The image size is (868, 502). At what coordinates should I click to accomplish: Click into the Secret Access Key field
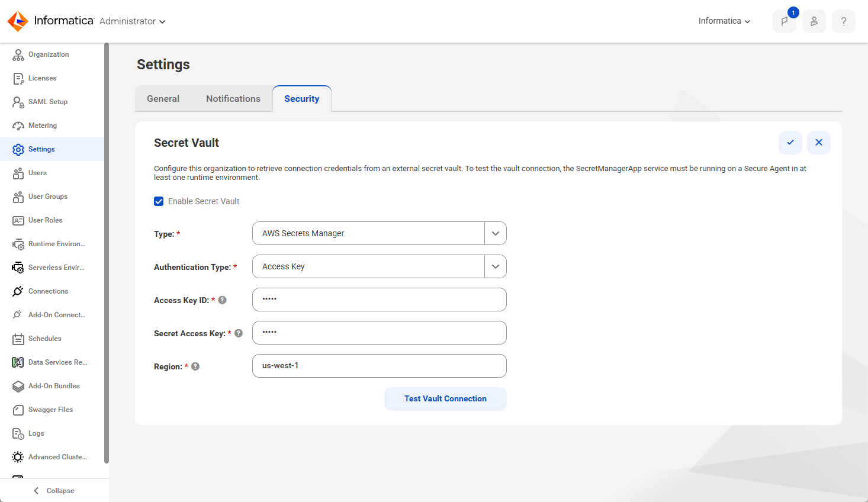tap(380, 333)
